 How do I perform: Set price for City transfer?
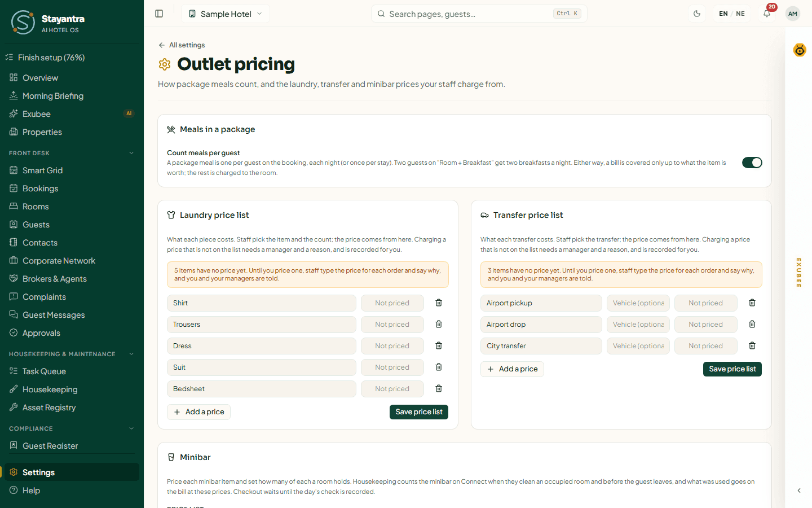coord(706,346)
